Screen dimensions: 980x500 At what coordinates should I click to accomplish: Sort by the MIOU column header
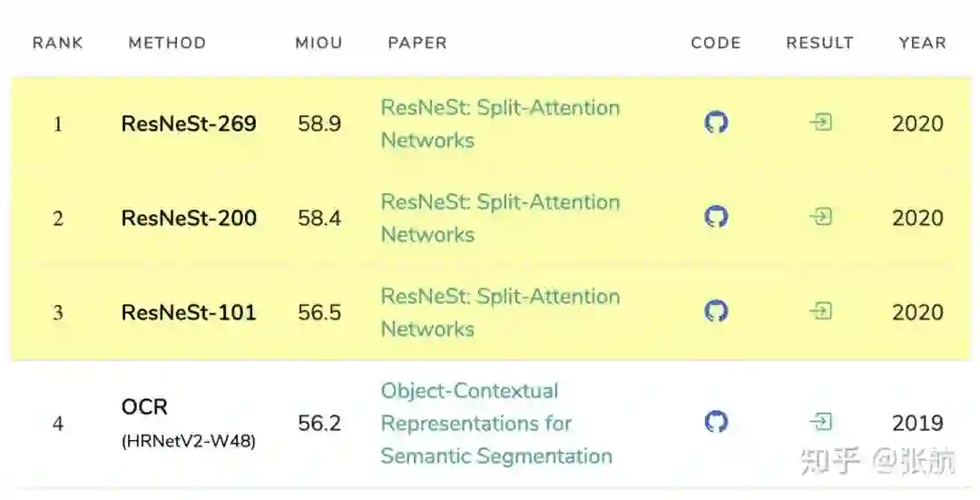(x=318, y=43)
